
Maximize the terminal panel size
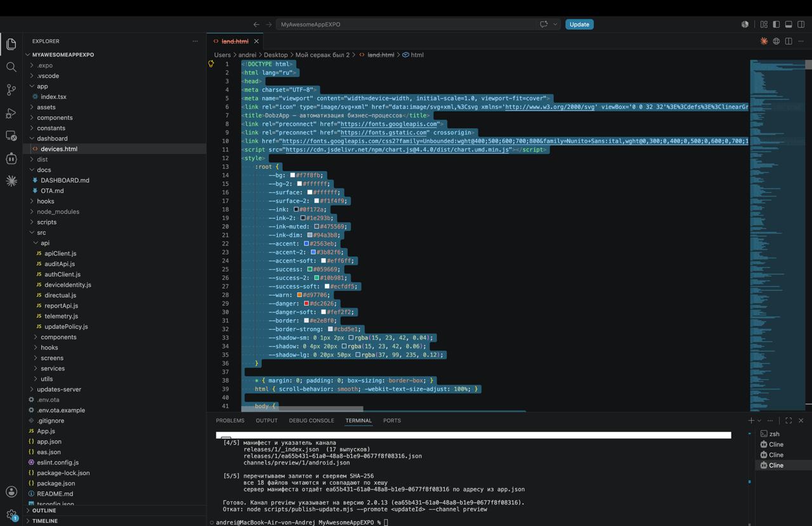pos(789,420)
